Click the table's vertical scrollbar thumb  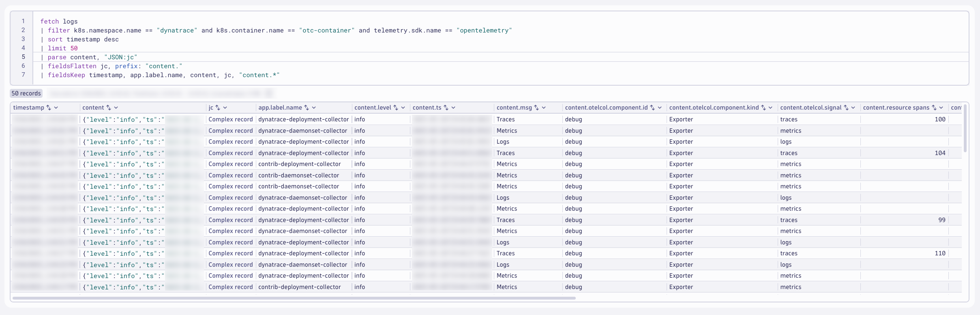pos(965,128)
